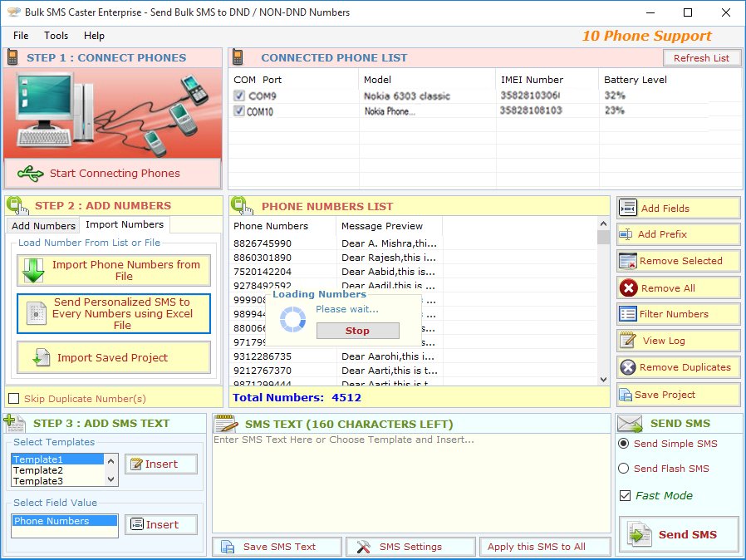Click the phone numbers list scrollbar thumb

(x=603, y=237)
